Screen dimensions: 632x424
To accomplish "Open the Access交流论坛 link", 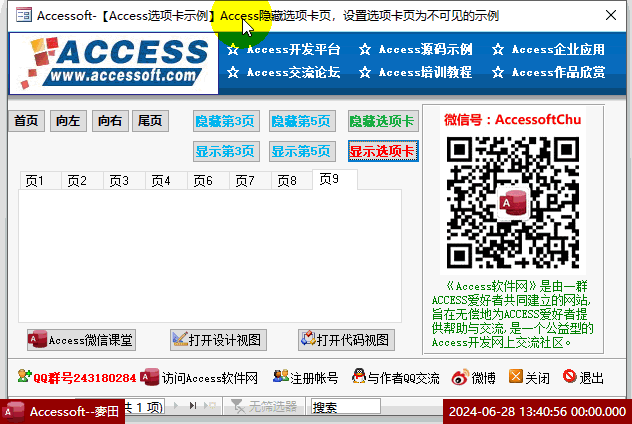I will pos(293,73).
